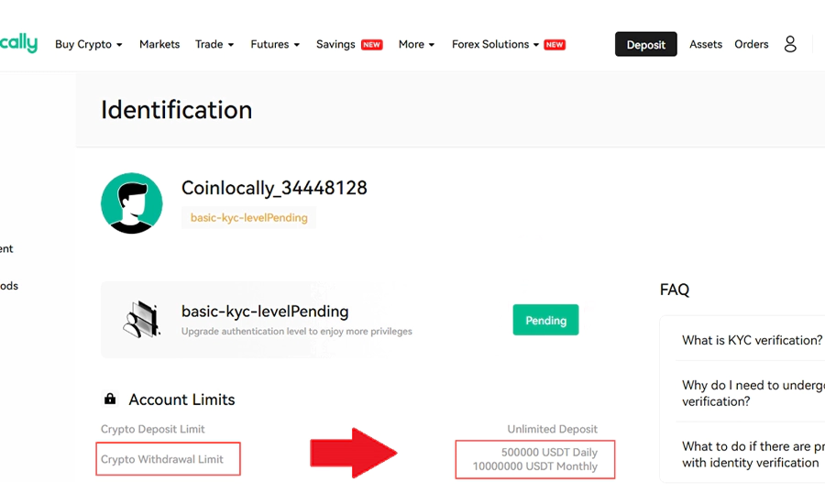Click the user profile icon in header

(790, 44)
